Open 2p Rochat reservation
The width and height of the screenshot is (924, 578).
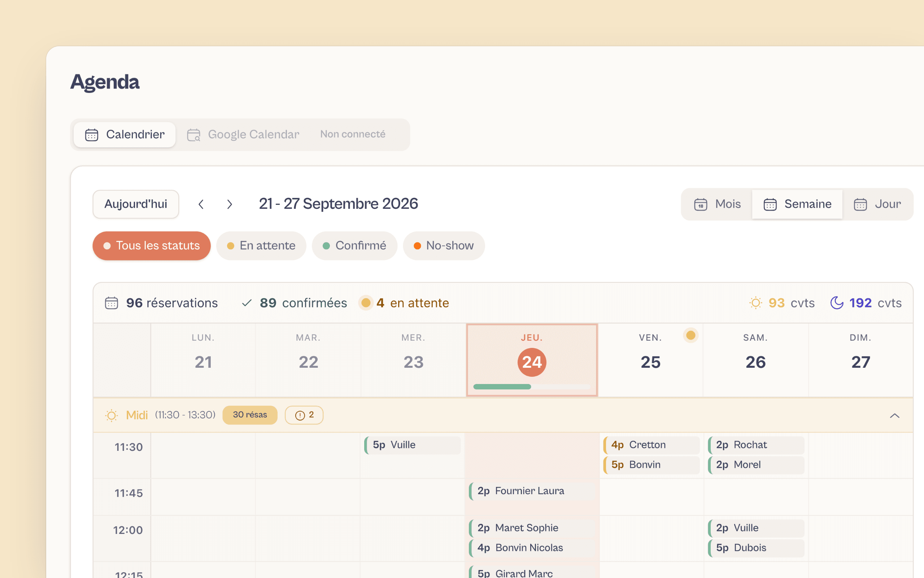(x=756, y=445)
